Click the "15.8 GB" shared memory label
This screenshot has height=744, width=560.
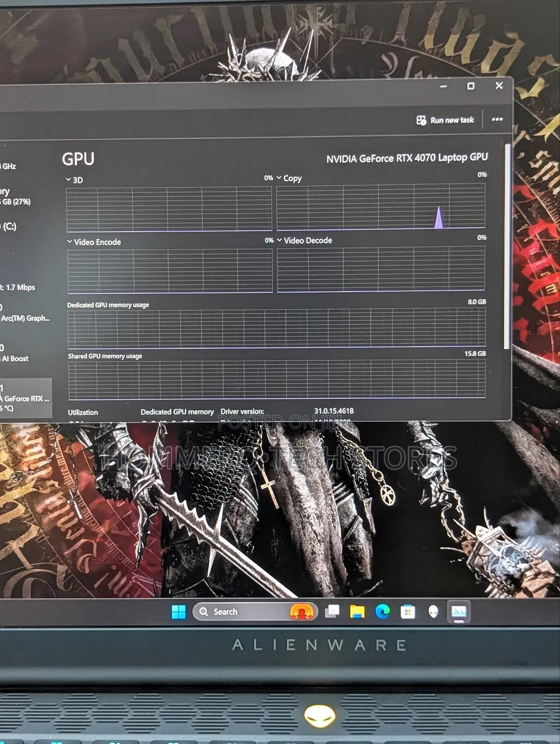[x=475, y=353]
